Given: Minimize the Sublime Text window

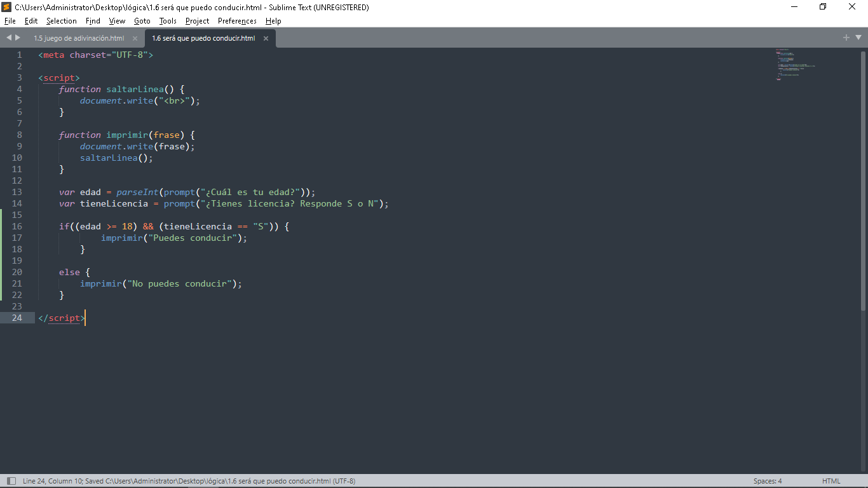Looking at the screenshot, I should pos(794,7).
